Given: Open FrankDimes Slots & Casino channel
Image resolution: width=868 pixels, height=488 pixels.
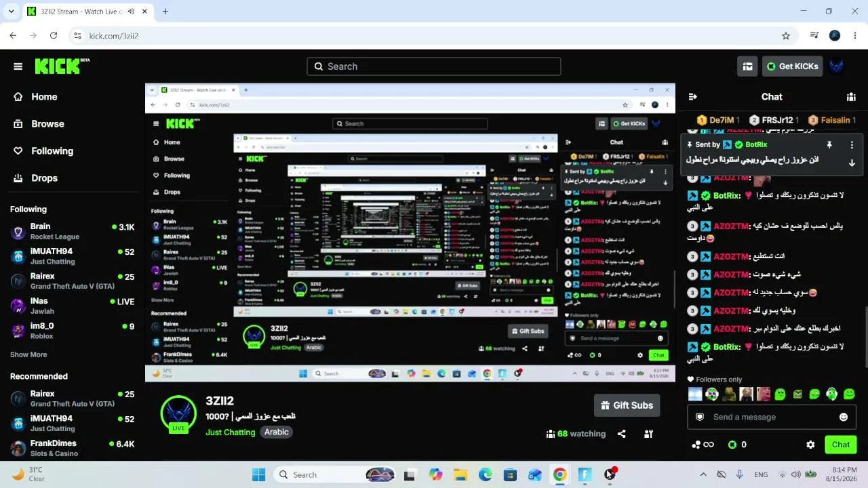Looking at the screenshot, I should pyautogui.click(x=73, y=448).
